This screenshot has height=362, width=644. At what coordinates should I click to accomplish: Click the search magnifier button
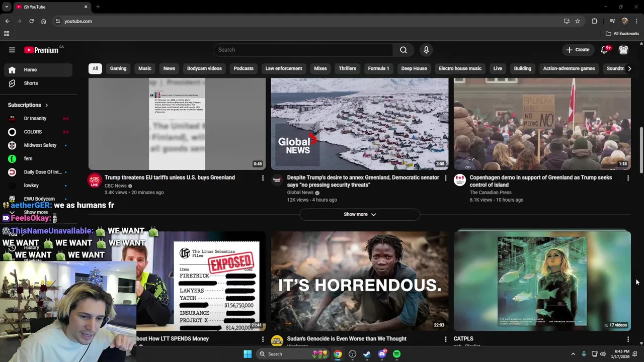click(404, 50)
